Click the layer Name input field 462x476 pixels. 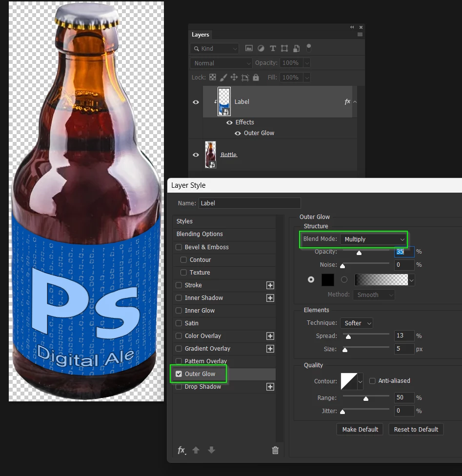[x=250, y=203]
